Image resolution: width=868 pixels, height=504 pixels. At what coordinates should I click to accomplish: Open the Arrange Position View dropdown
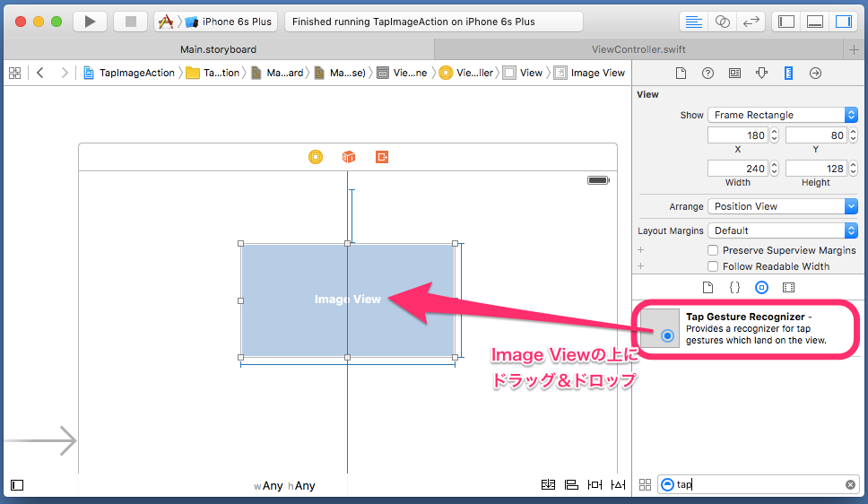783,206
